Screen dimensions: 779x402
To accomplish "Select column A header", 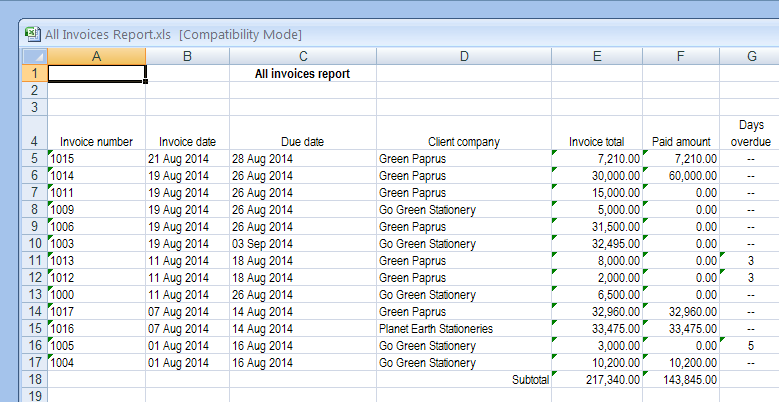I will (96, 56).
